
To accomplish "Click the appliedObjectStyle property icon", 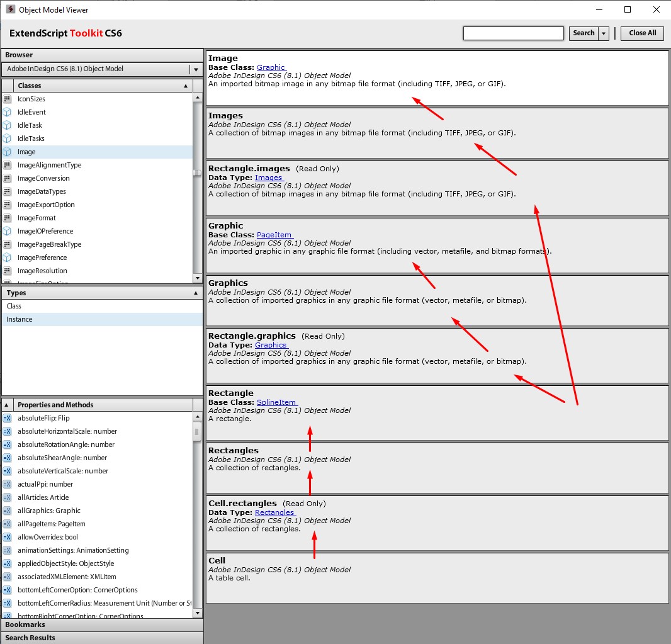I will pos(7,564).
